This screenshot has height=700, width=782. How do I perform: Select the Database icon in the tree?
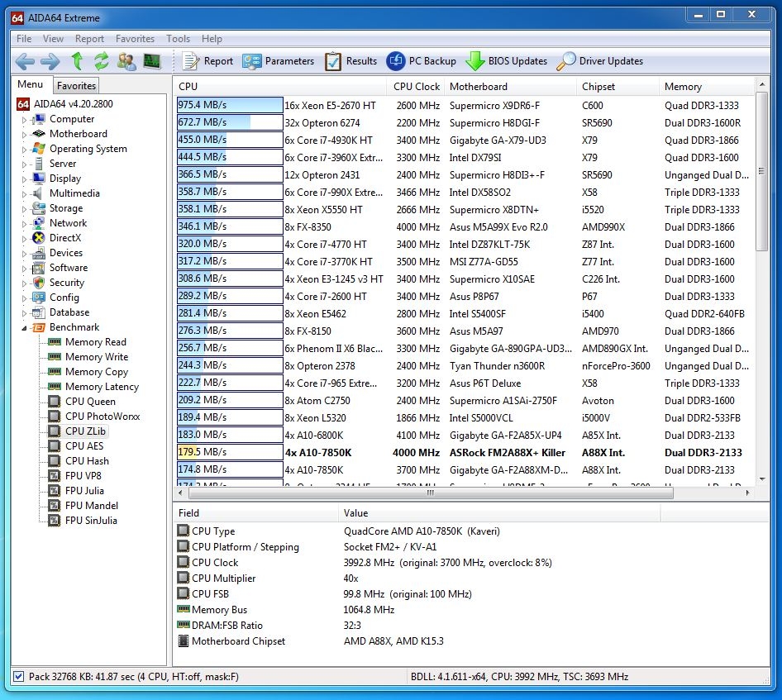coord(38,312)
